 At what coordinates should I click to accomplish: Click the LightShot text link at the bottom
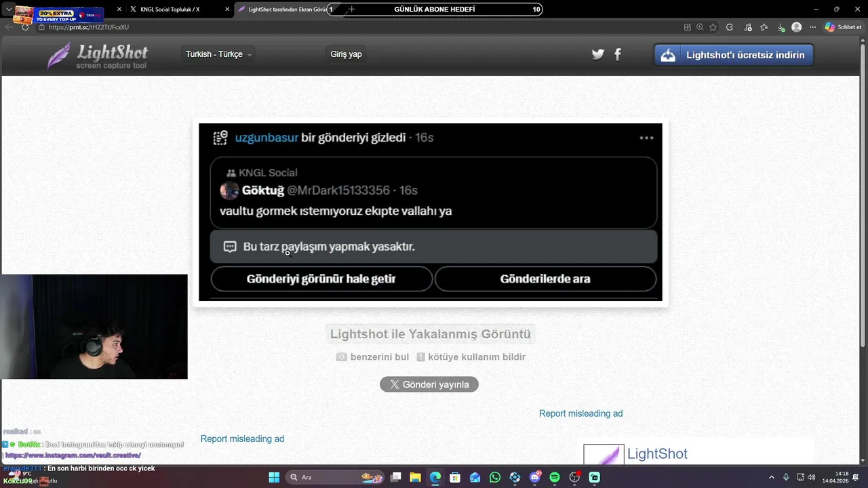(657, 453)
